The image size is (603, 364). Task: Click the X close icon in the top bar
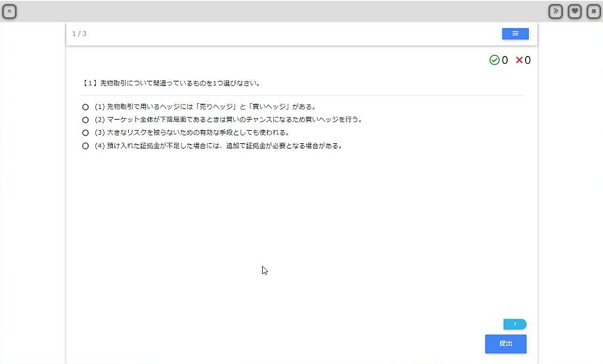tap(593, 12)
